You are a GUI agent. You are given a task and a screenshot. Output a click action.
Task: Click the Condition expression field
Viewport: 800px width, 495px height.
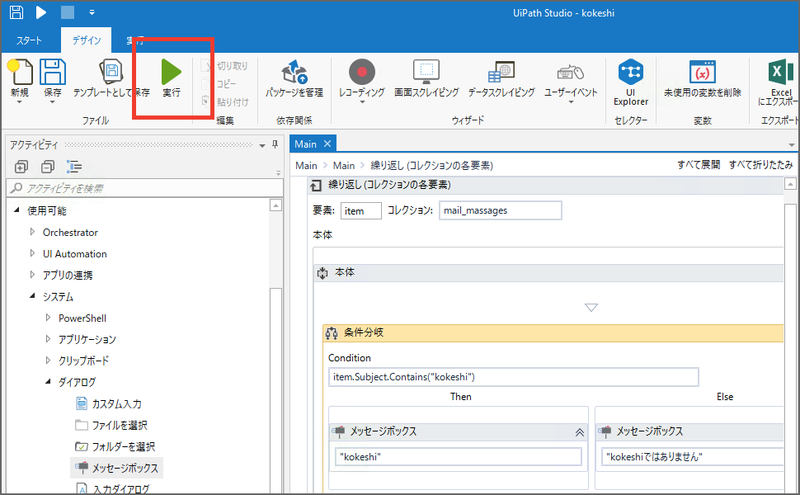click(513, 377)
